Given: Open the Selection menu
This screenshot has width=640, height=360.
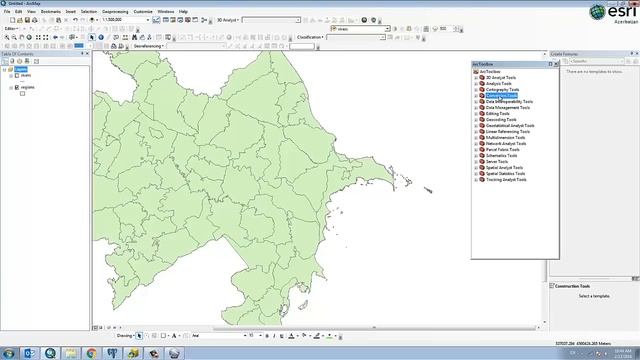Looking at the screenshot, I should (x=89, y=11).
